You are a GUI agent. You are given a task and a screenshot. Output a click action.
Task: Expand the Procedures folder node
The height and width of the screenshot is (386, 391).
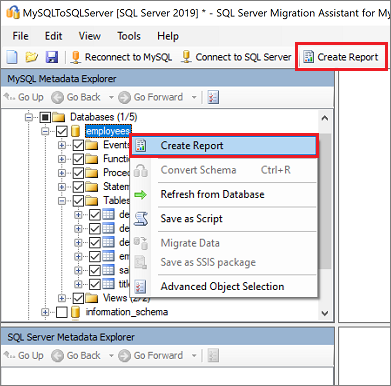click(x=62, y=173)
